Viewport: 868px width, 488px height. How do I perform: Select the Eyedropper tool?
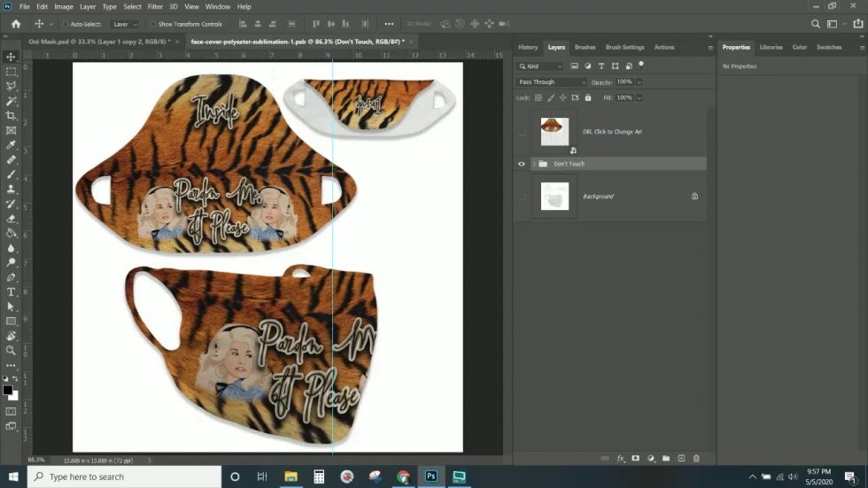(12, 144)
